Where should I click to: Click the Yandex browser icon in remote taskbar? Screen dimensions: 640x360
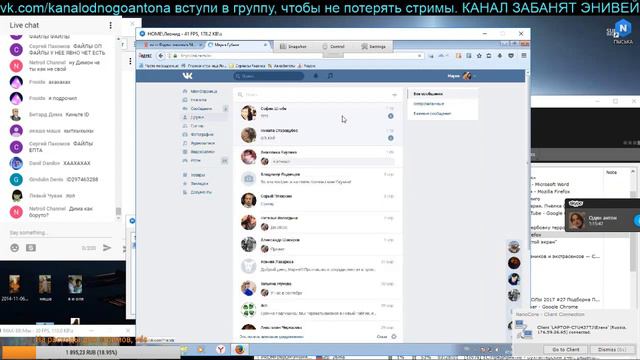pyautogui.click(x=220, y=349)
